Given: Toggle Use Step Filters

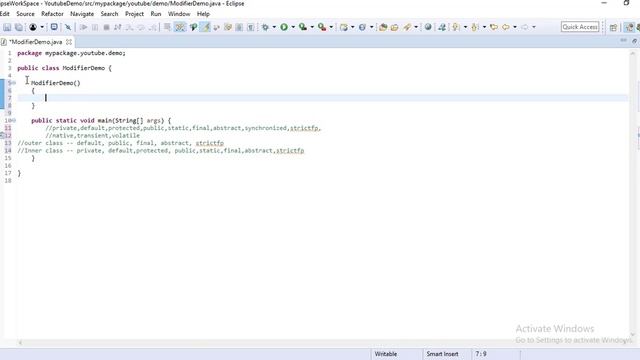Looking at the screenshot, I should click(x=180, y=27).
